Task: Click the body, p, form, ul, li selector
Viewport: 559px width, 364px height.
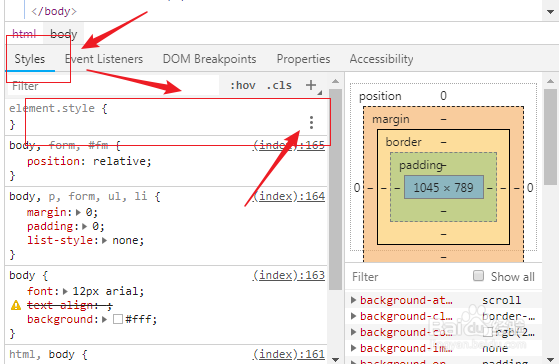Action: [78, 196]
